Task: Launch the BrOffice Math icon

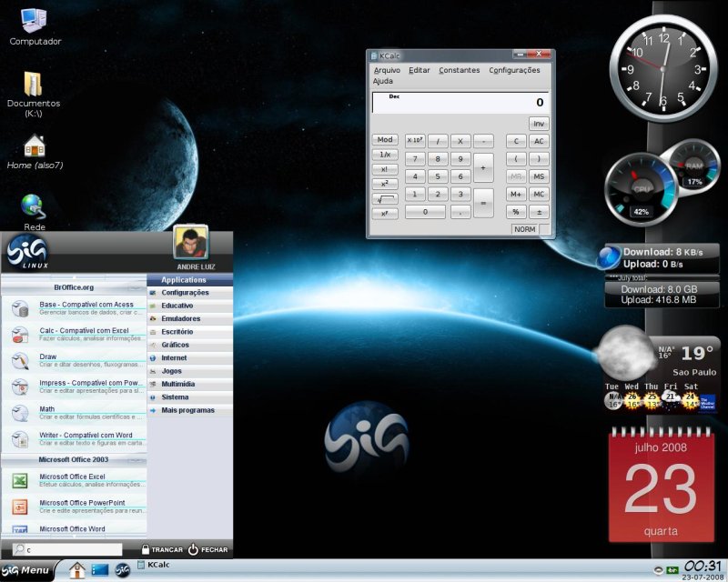Action: click(x=20, y=413)
